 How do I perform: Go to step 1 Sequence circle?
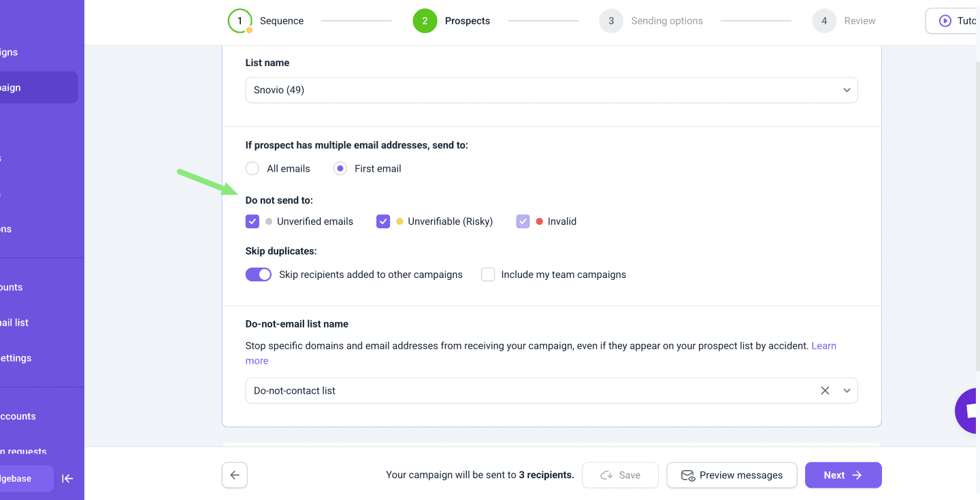240,21
